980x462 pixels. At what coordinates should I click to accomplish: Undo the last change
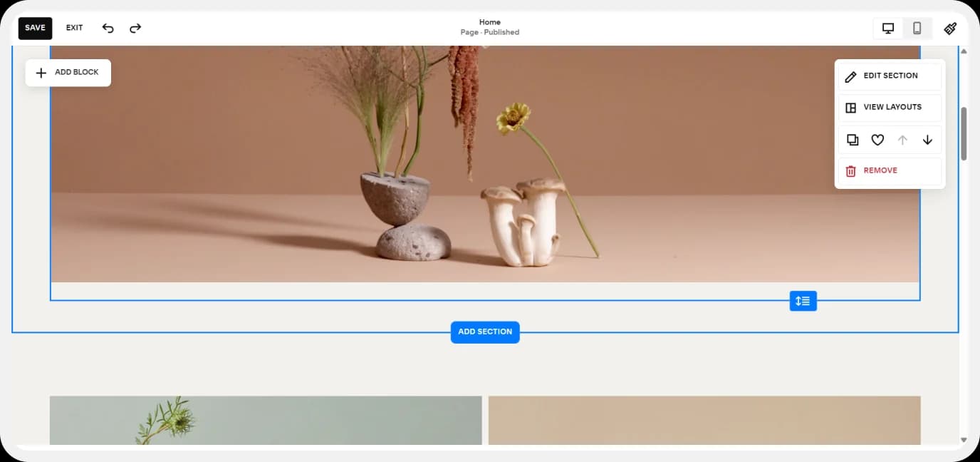[108, 28]
